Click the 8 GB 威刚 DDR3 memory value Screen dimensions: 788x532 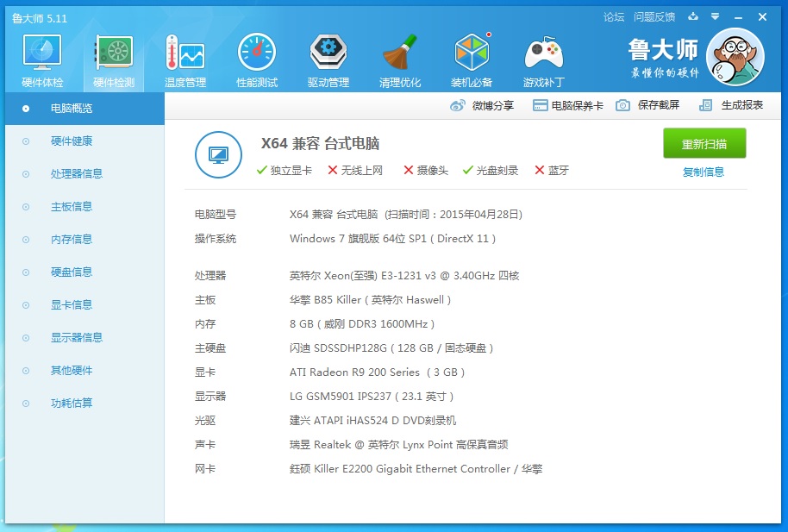(x=362, y=324)
